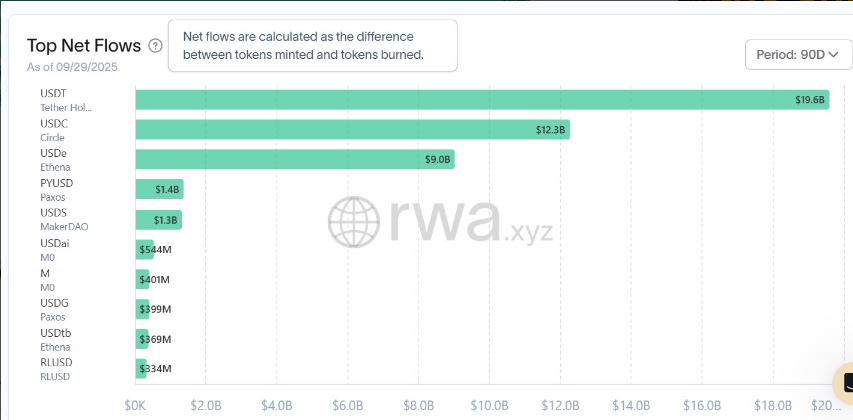Click the USDT Tether label
Screen dimensions: 853x420
point(66,100)
